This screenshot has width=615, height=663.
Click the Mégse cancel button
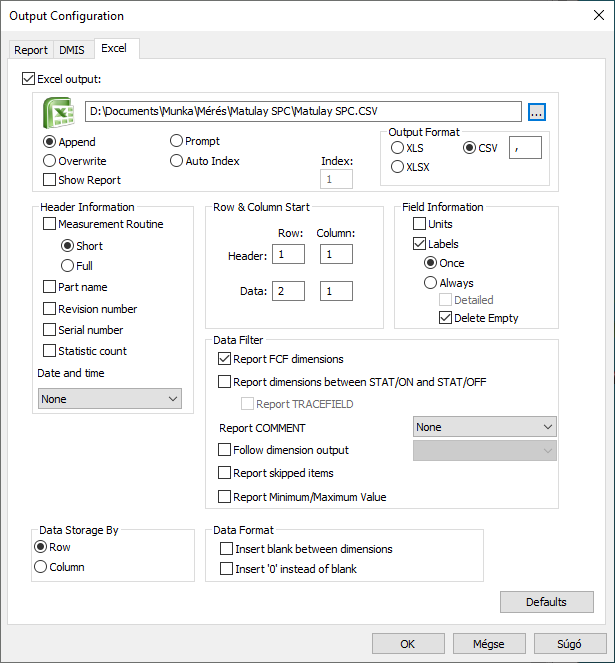[489, 644]
